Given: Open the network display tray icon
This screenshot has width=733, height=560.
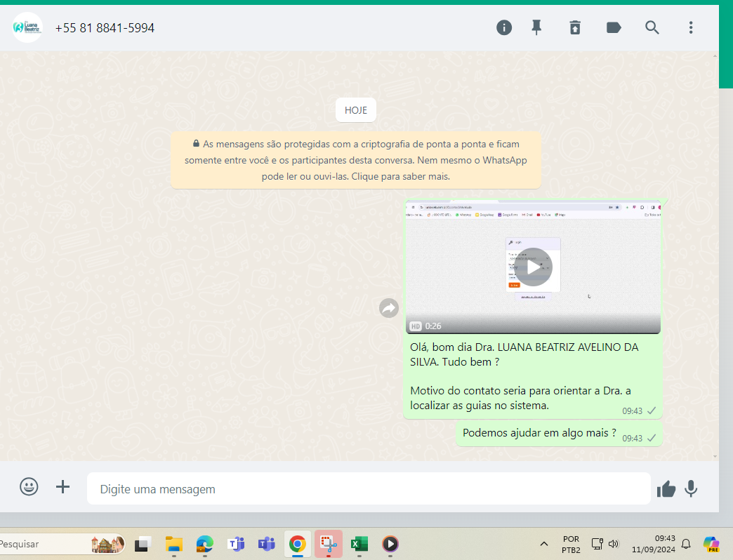Looking at the screenshot, I should pyautogui.click(x=597, y=544).
